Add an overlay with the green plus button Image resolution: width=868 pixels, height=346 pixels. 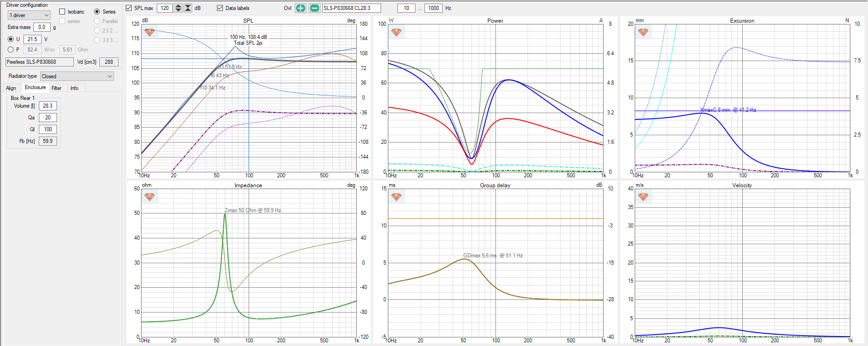click(x=301, y=8)
